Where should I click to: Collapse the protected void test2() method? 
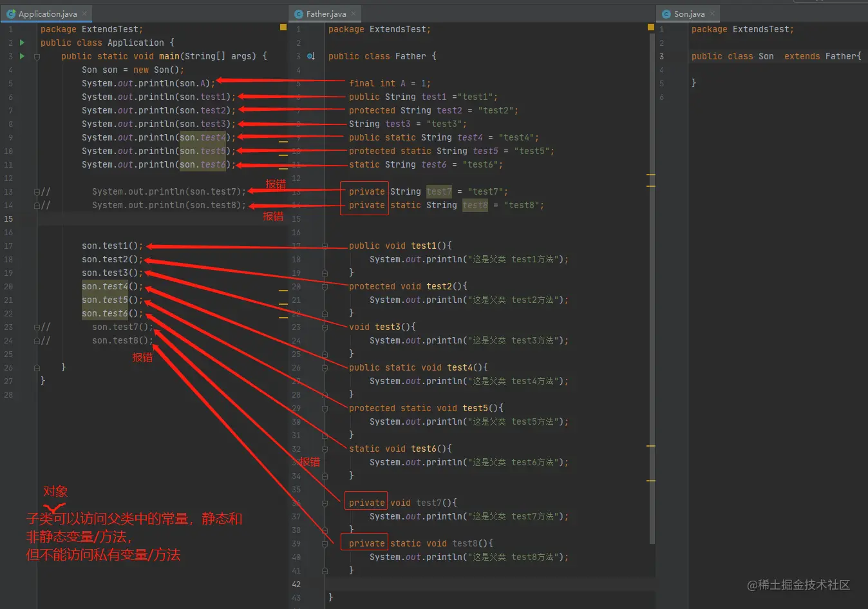(325, 286)
